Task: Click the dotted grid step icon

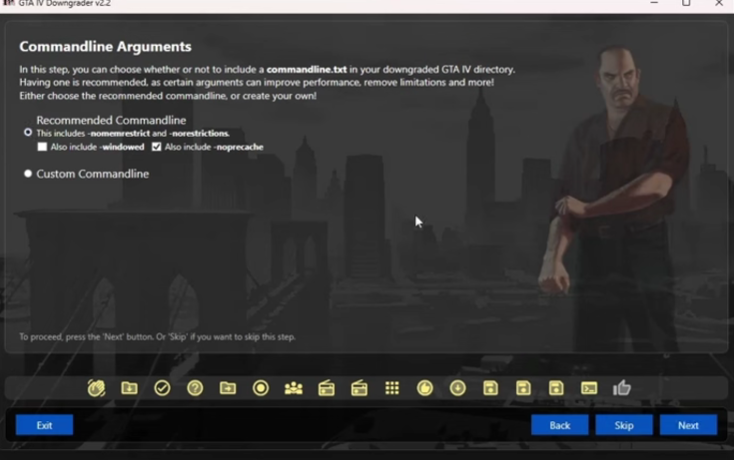Action: coord(392,388)
